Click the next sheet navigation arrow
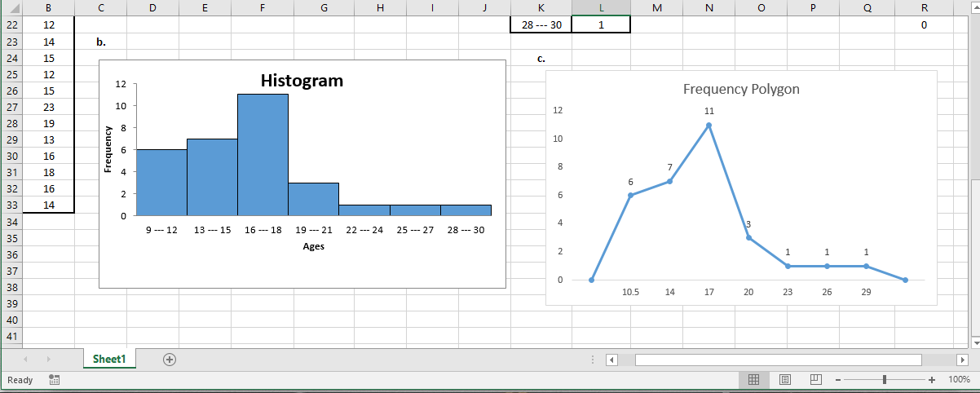 [x=48, y=360]
